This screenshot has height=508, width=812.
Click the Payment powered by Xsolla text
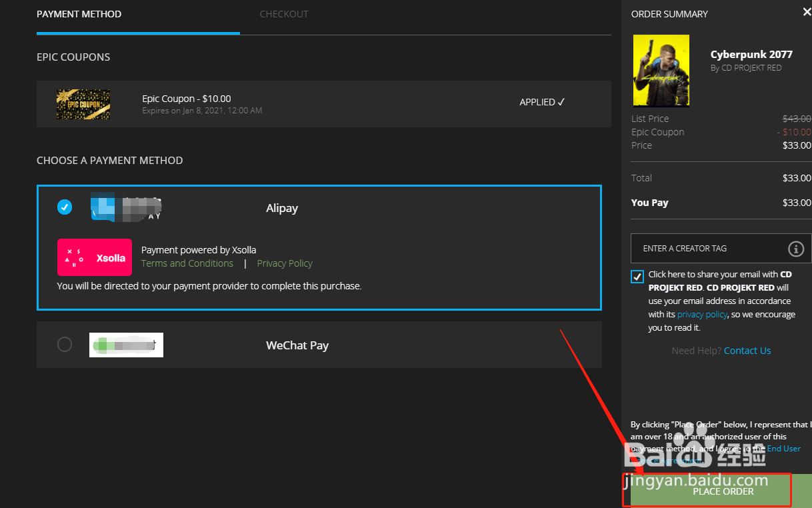[x=199, y=250]
